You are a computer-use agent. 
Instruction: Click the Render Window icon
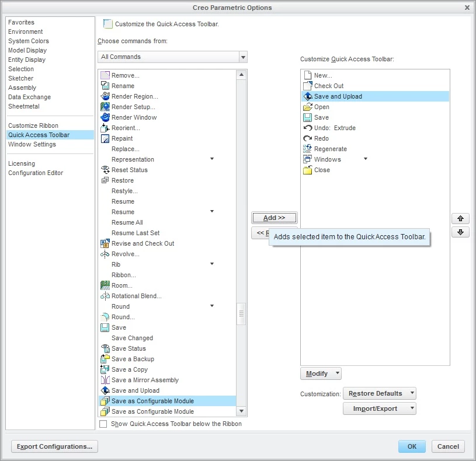click(105, 117)
